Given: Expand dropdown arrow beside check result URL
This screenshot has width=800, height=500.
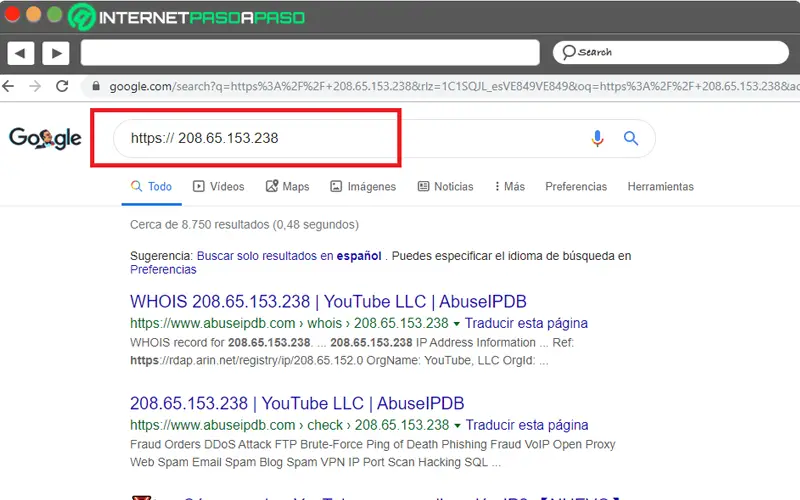Looking at the screenshot, I should [x=457, y=426].
